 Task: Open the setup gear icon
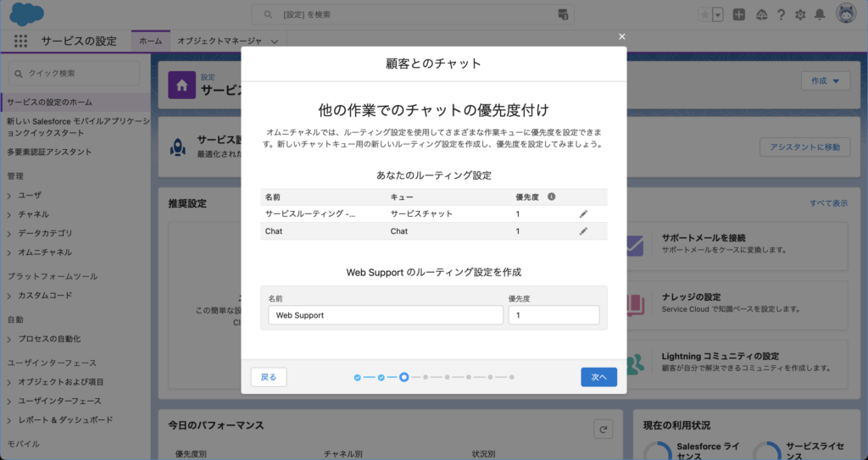click(800, 15)
